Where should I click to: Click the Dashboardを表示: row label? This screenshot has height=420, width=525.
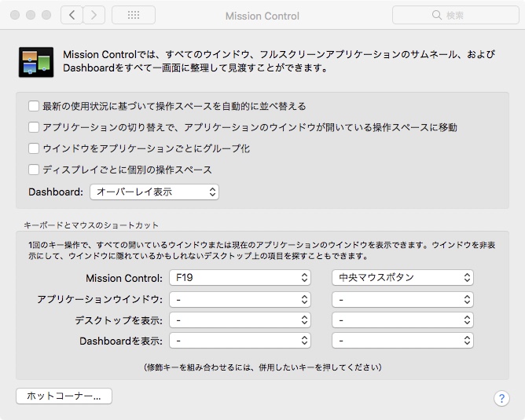[x=121, y=341]
